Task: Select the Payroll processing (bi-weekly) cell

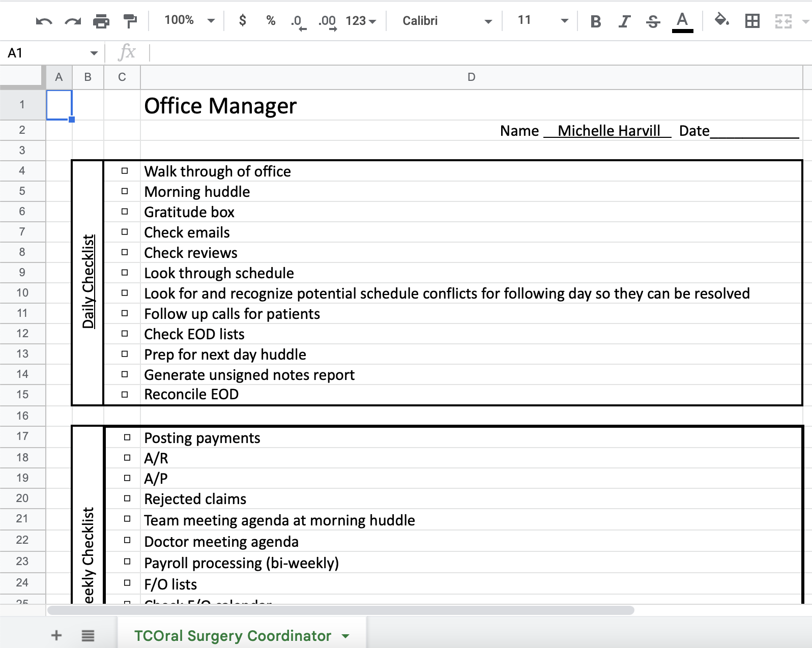Action: (x=472, y=563)
